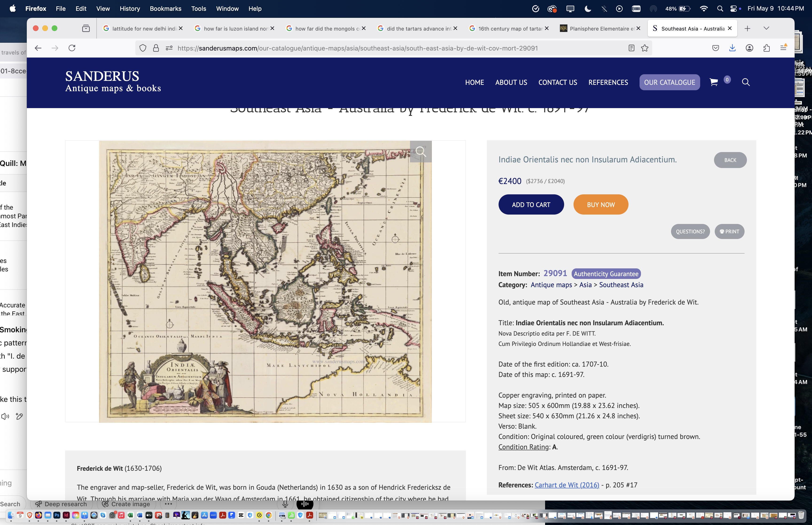
Task: Launch InDesign from the dock
Action: 66,515
